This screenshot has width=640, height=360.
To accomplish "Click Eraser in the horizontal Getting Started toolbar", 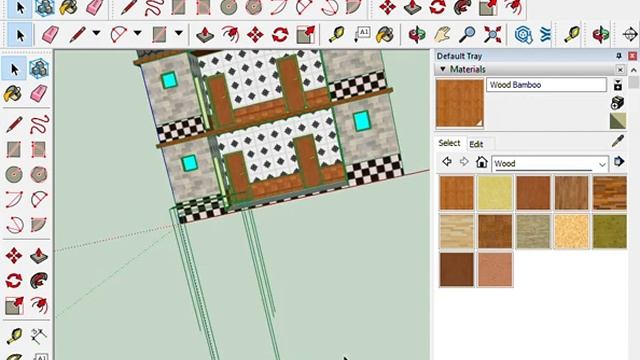I will (51, 34).
